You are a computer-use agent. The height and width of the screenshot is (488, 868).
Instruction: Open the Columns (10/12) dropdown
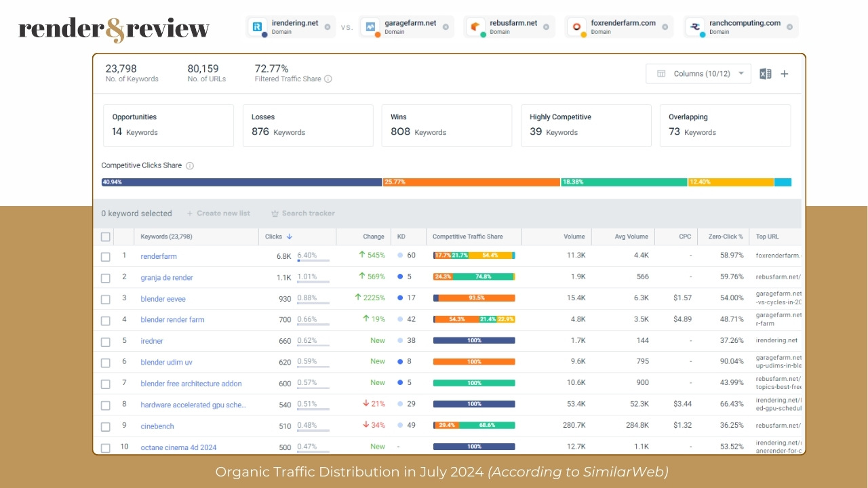(698, 74)
